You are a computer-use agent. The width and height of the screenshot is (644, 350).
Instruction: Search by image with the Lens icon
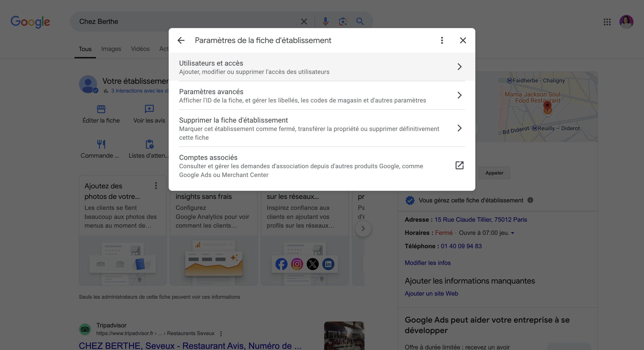coord(343,21)
